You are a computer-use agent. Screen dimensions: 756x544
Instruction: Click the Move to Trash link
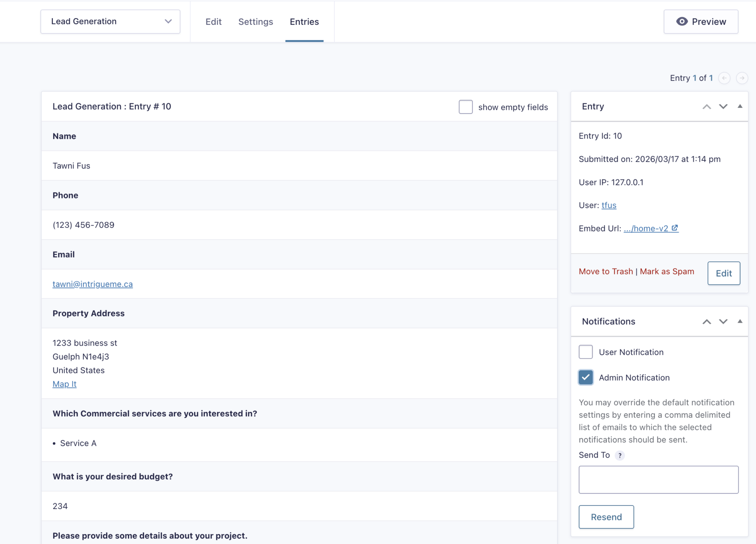coord(606,271)
